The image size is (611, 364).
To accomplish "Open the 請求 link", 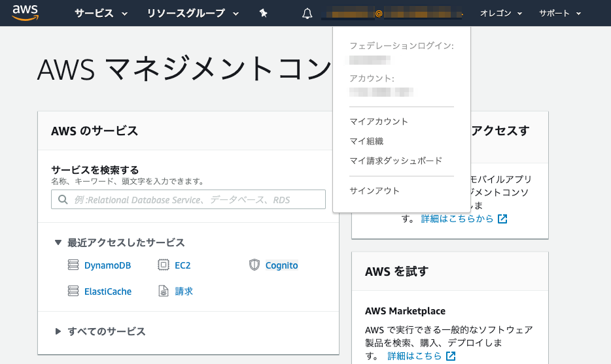I will (x=184, y=291).
